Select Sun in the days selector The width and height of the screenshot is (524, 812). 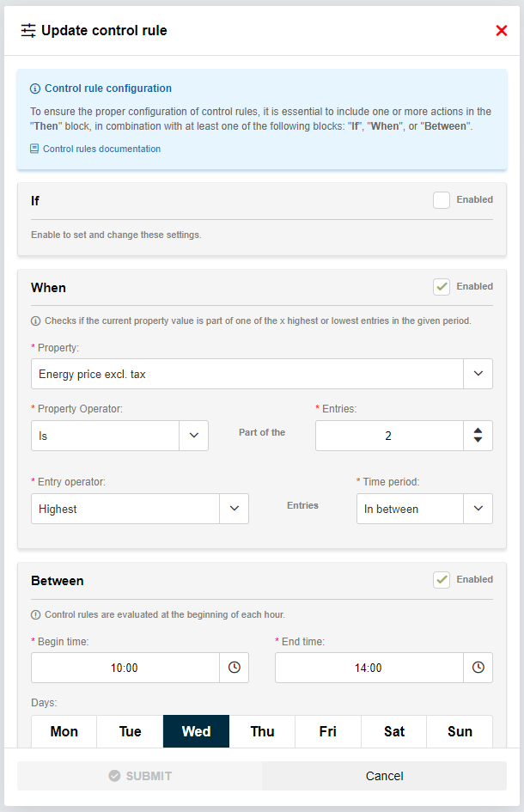click(x=460, y=731)
